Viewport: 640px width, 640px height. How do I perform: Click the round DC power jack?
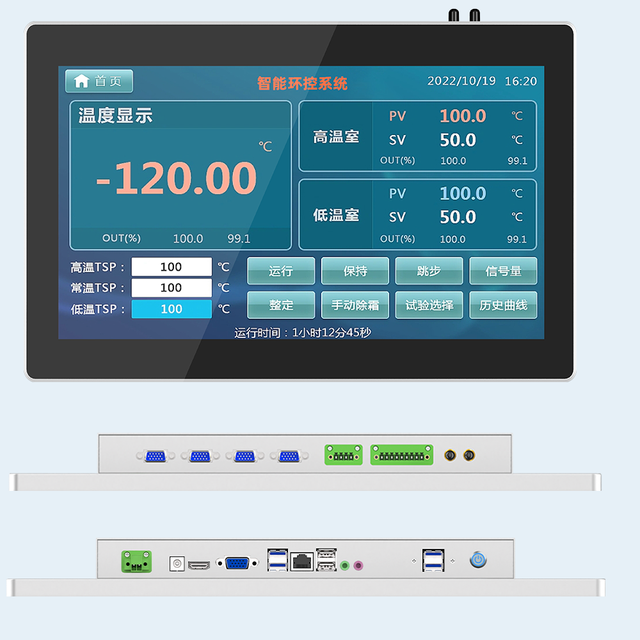177,564
